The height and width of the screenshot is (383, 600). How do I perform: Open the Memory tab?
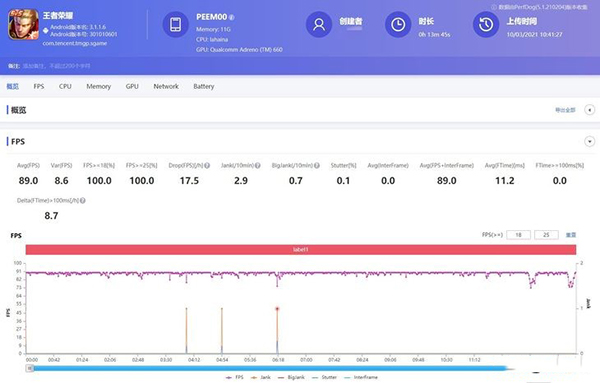coord(98,86)
